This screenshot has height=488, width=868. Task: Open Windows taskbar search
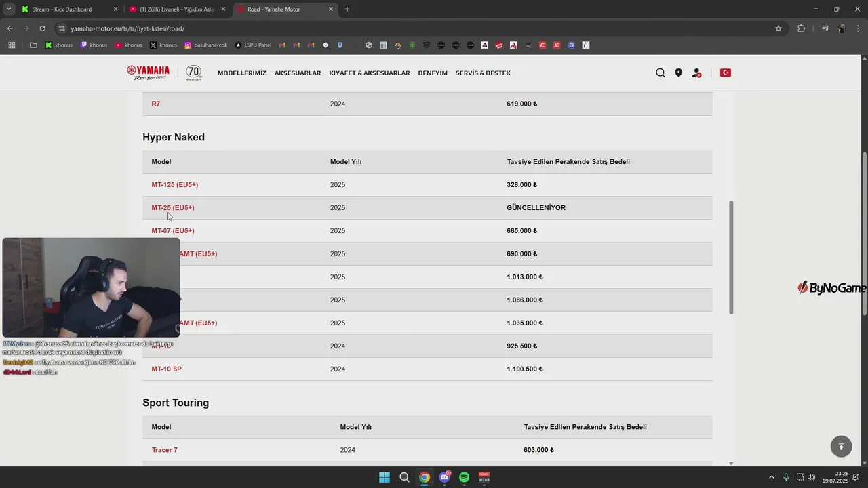click(x=404, y=477)
